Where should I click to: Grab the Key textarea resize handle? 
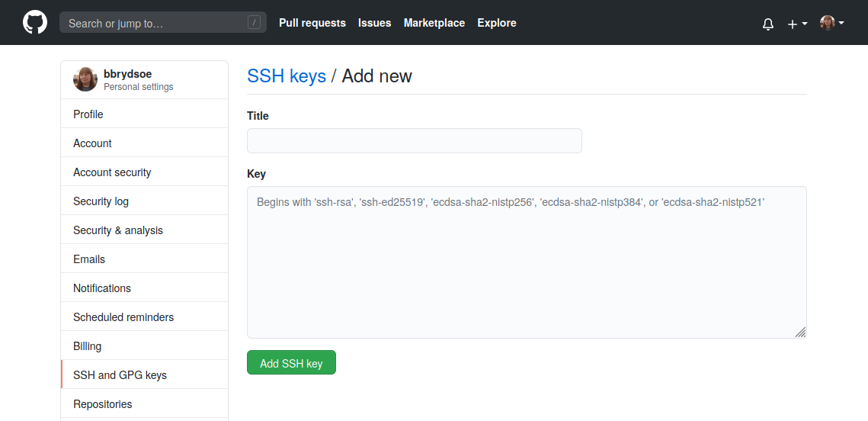pos(800,332)
